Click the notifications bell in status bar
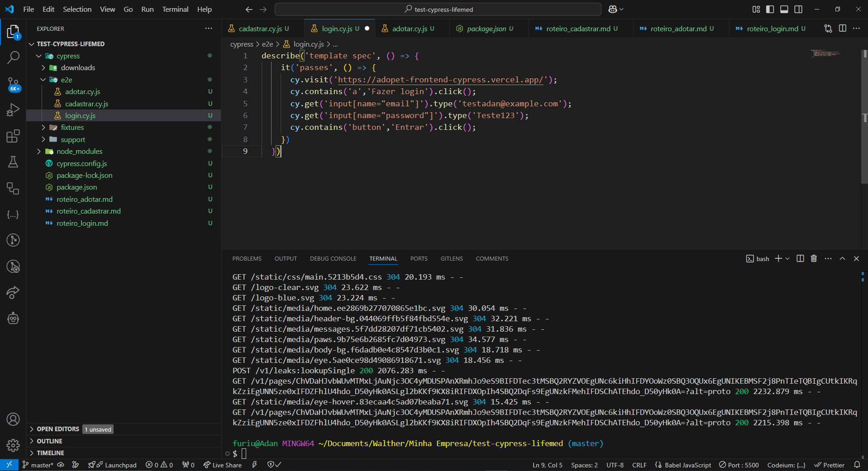Screen dimensions: 868x471 click(x=857, y=465)
